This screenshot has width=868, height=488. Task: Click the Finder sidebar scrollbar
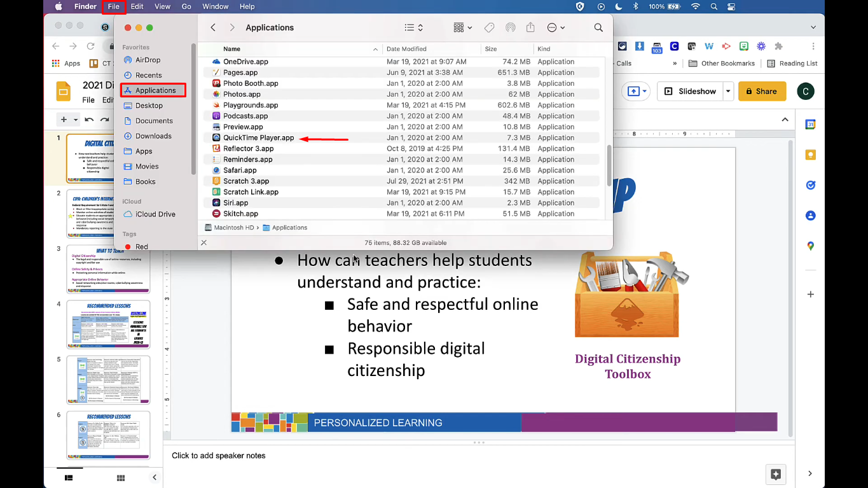pyautogui.click(x=193, y=108)
